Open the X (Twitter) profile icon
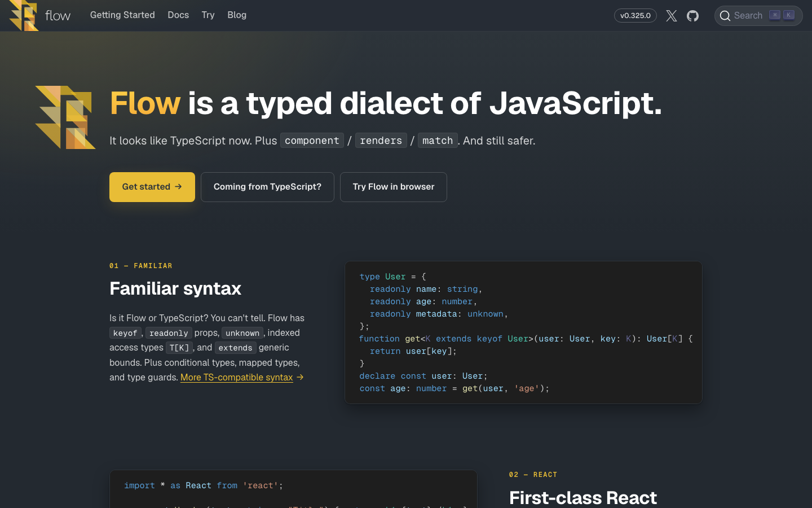 (x=671, y=16)
